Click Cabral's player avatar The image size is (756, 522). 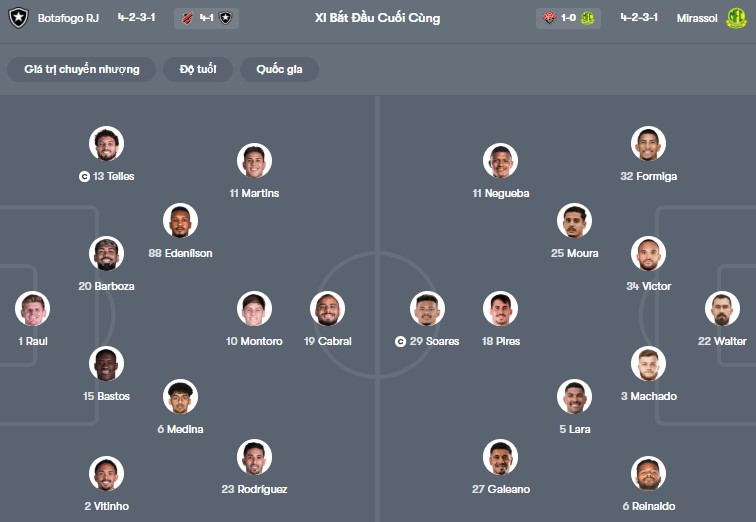327,309
